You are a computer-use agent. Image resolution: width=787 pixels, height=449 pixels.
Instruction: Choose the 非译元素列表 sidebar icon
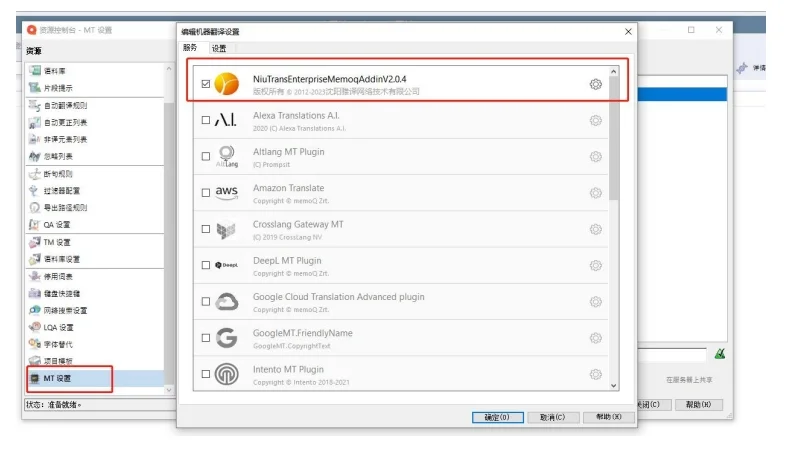click(35, 139)
